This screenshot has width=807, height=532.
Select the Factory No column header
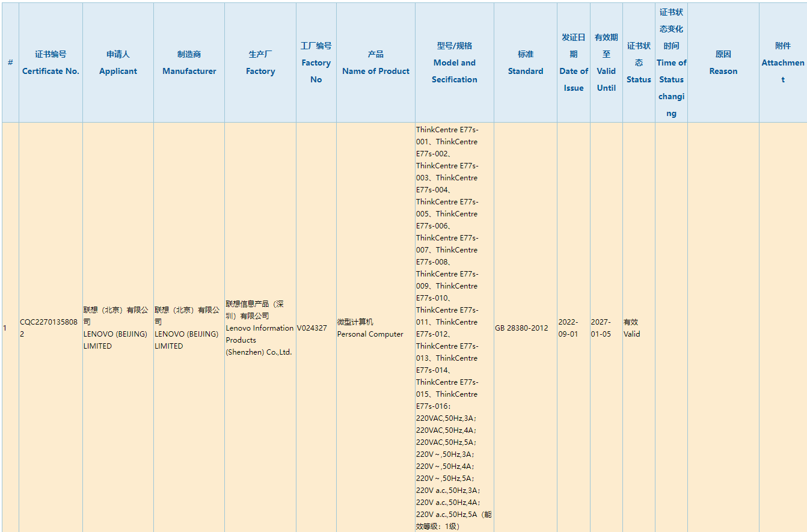[316, 63]
